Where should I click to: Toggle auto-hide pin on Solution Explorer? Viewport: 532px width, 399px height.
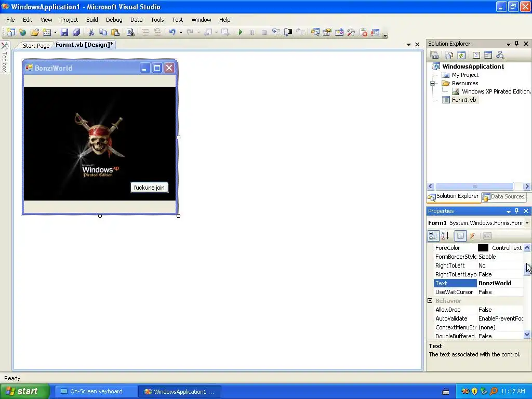[x=517, y=44]
